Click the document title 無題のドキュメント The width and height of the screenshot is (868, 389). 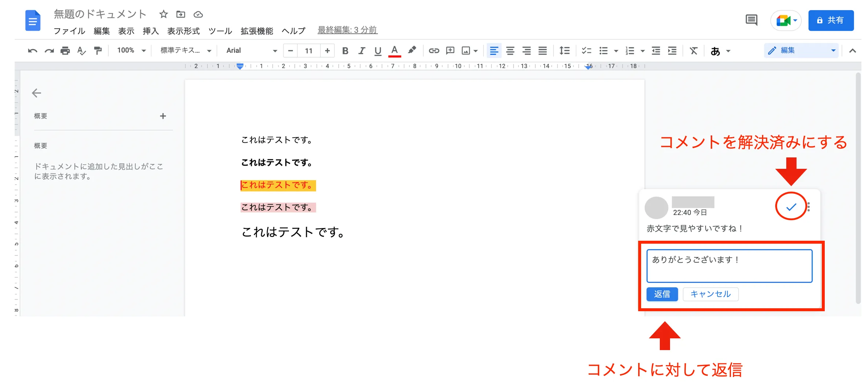pos(100,14)
